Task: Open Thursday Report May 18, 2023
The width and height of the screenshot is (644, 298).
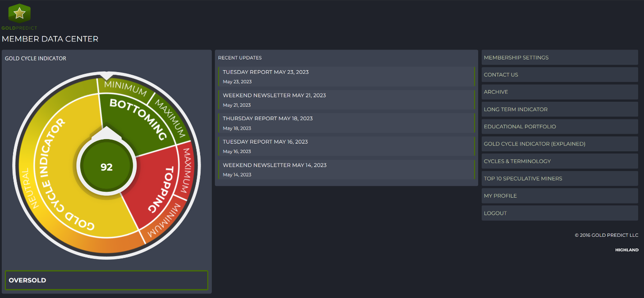Action: [x=267, y=118]
